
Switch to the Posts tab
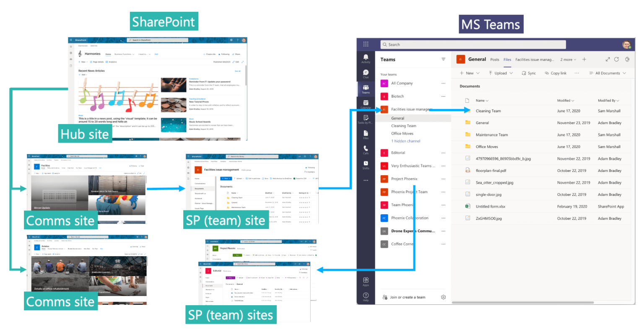click(494, 60)
